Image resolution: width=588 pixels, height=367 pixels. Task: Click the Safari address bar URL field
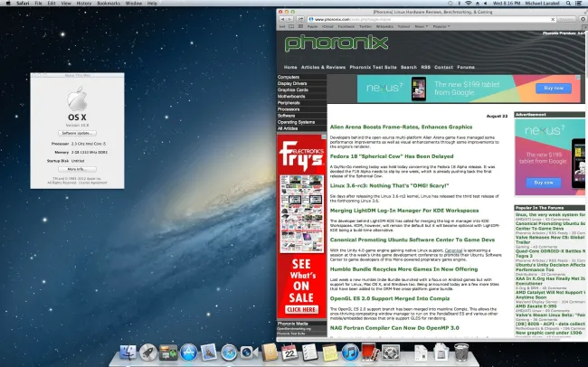(432, 19)
